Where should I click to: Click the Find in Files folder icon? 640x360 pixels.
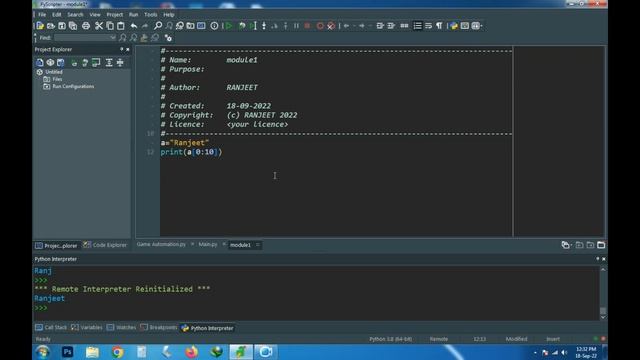tap(190, 26)
